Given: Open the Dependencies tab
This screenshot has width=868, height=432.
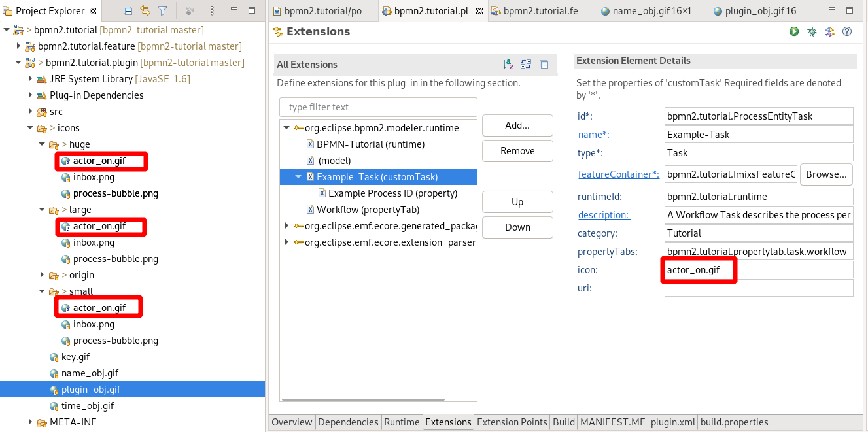Looking at the screenshot, I should pos(348,422).
